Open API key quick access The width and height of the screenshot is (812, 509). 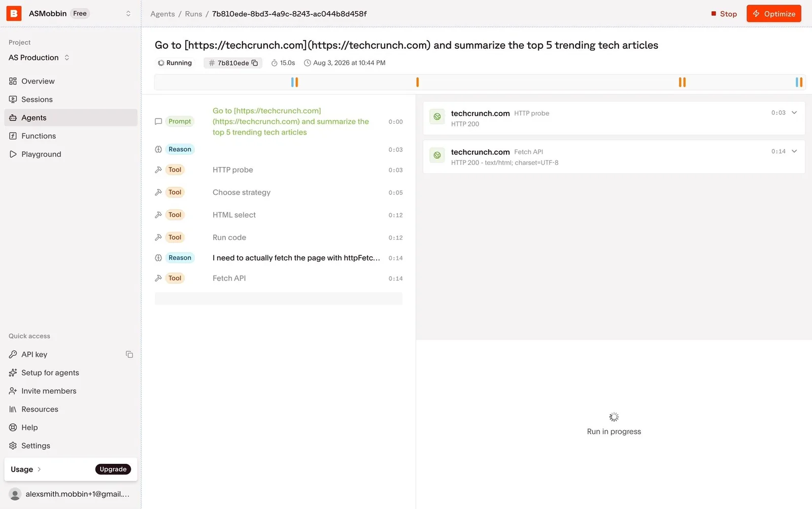click(34, 354)
